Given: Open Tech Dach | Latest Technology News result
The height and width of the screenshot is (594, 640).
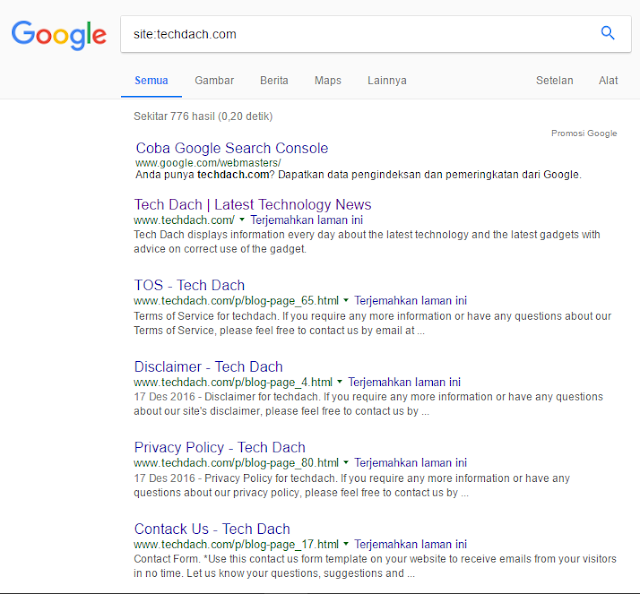Looking at the screenshot, I should coord(253,205).
